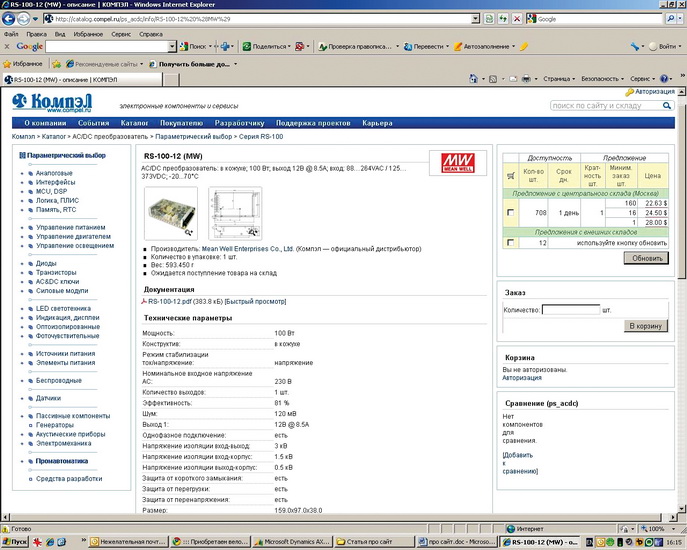Click the Компэл logo
Image resolution: width=687 pixels, height=550 pixels.
tap(52, 103)
